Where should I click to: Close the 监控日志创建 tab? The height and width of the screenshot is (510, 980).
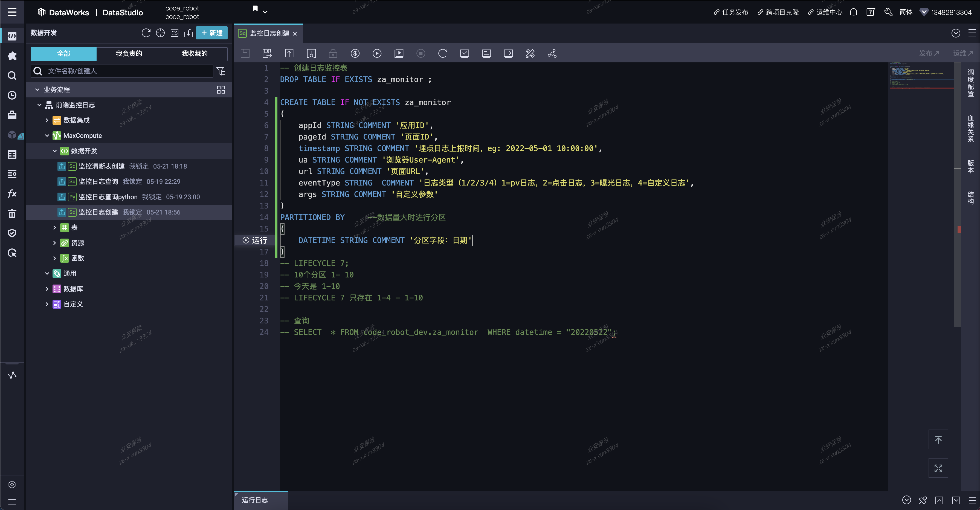click(295, 34)
